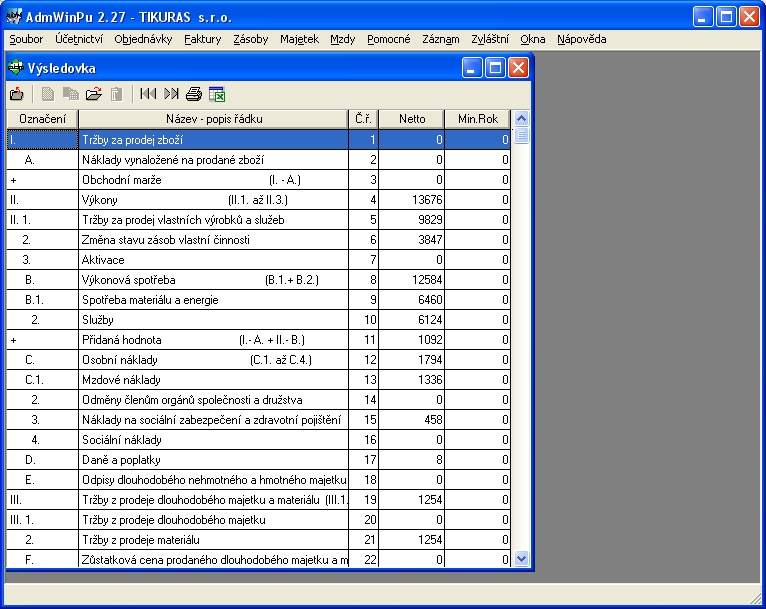Image resolution: width=766 pixels, height=609 pixels.
Task: Open the Mzdy menu
Action: (x=342, y=39)
